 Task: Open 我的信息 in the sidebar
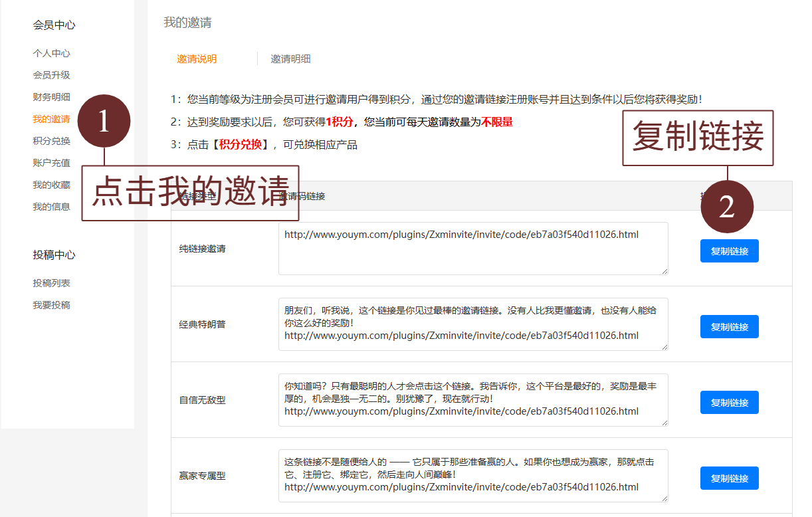(52, 207)
